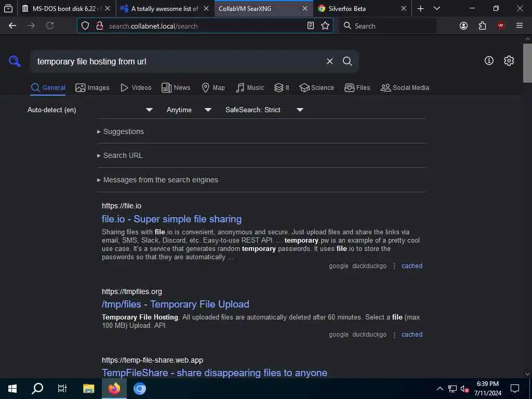Toggle reader view icon
The width and height of the screenshot is (532, 399).
(311, 26)
